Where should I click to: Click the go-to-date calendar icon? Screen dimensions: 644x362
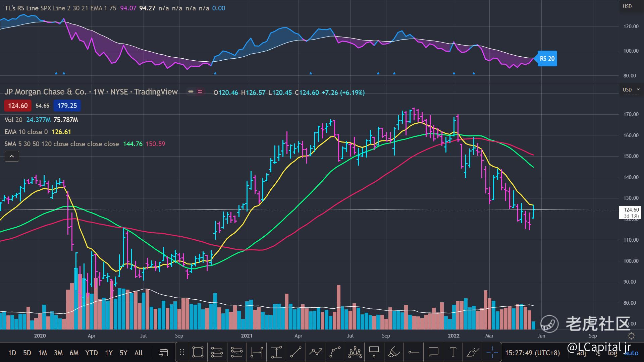(x=163, y=352)
